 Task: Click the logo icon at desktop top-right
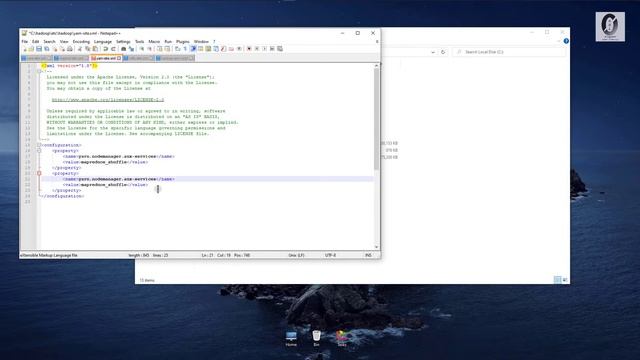pyautogui.click(x=610, y=27)
